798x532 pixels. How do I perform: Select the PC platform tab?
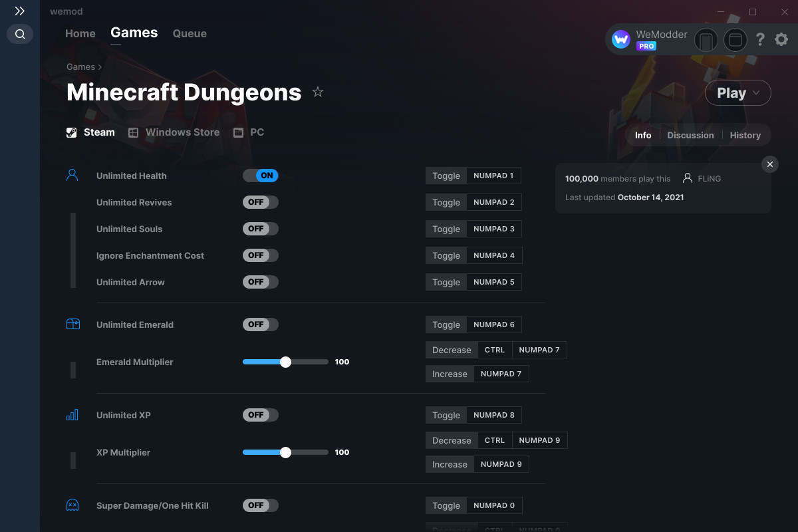coord(249,132)
